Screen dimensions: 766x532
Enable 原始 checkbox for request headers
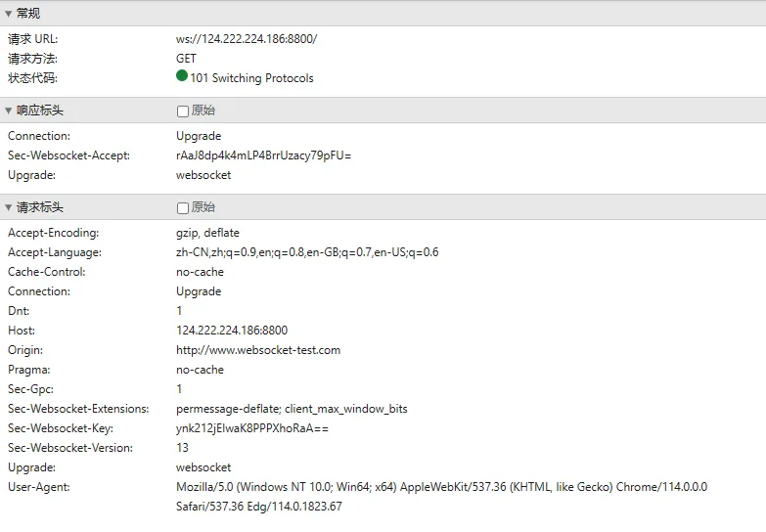tap(183, 208)
